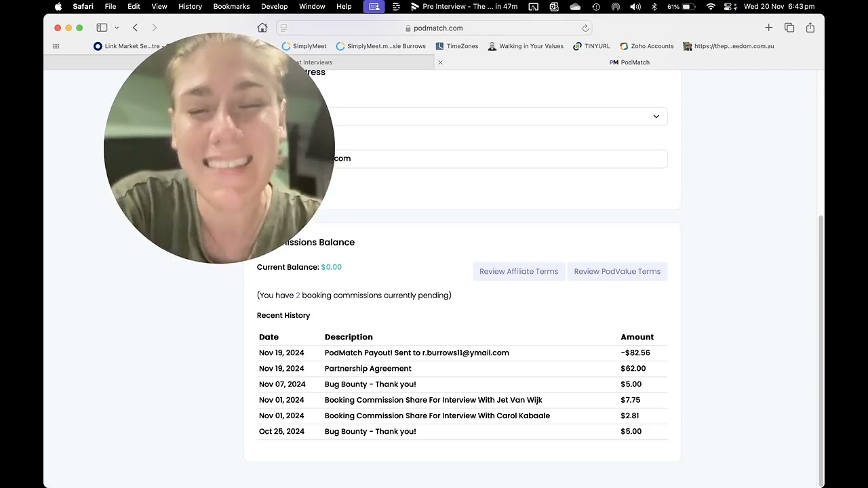
Task: Click the Carol Kabaale commission row
Action: click(462, 415)
